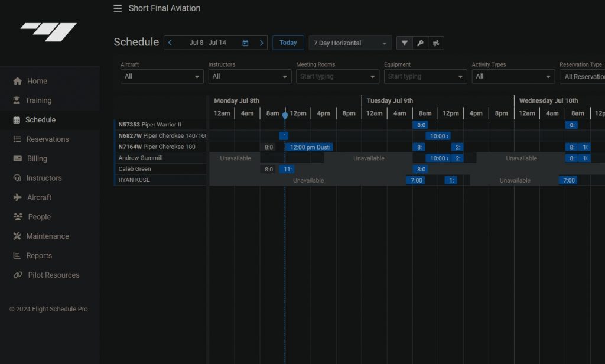Click the Today button
This screenshot has height=364, width=605.
coord(288,43)
